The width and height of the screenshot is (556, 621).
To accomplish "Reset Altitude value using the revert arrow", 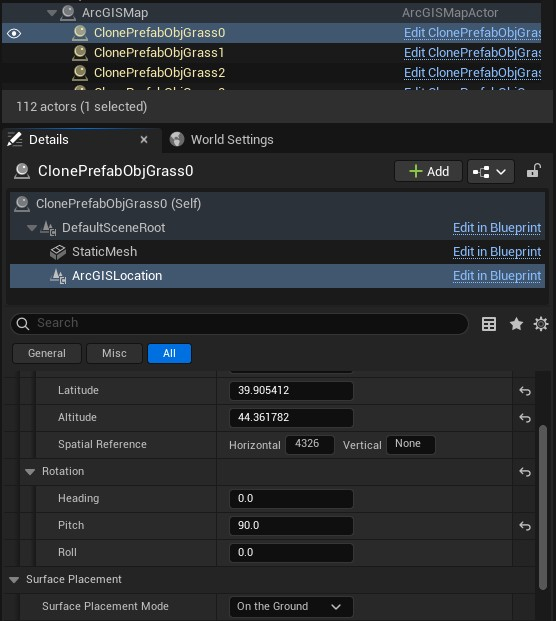I will point(525,418).
